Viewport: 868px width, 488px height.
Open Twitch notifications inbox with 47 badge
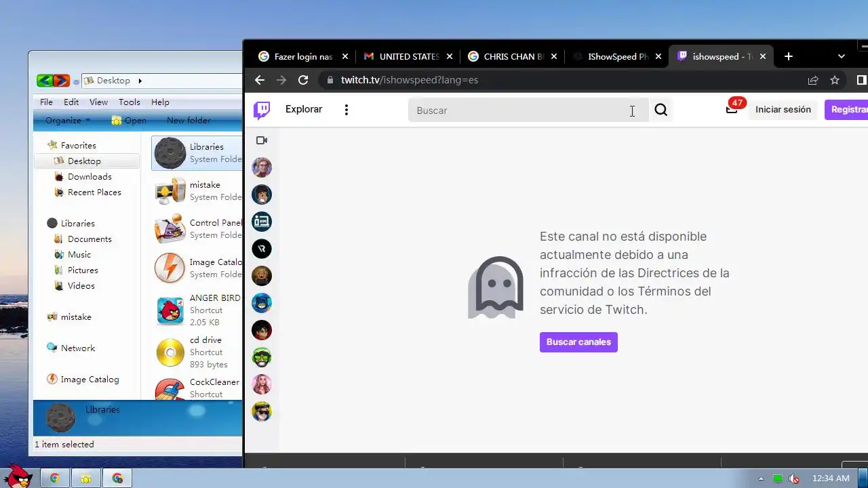732,108
